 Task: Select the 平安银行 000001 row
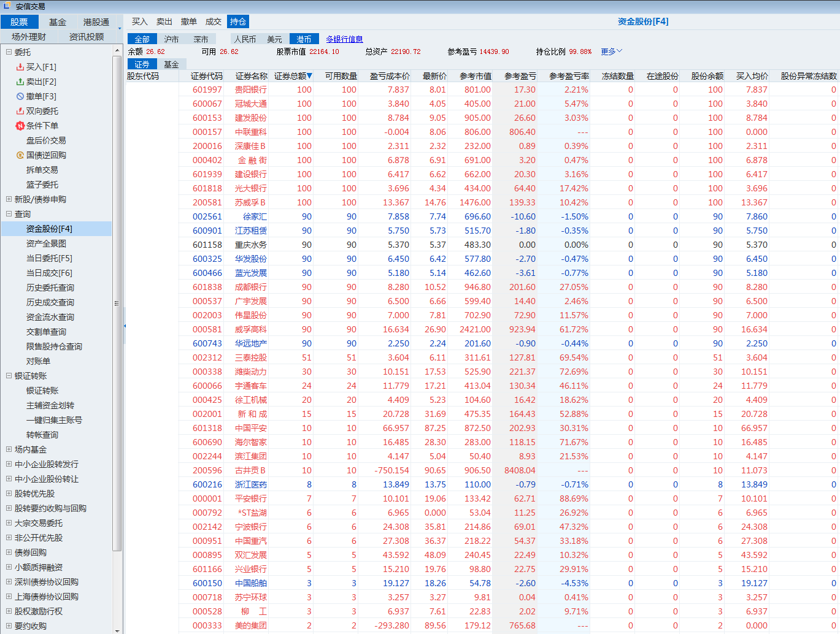pyautogui.click(x=482, y=498)
